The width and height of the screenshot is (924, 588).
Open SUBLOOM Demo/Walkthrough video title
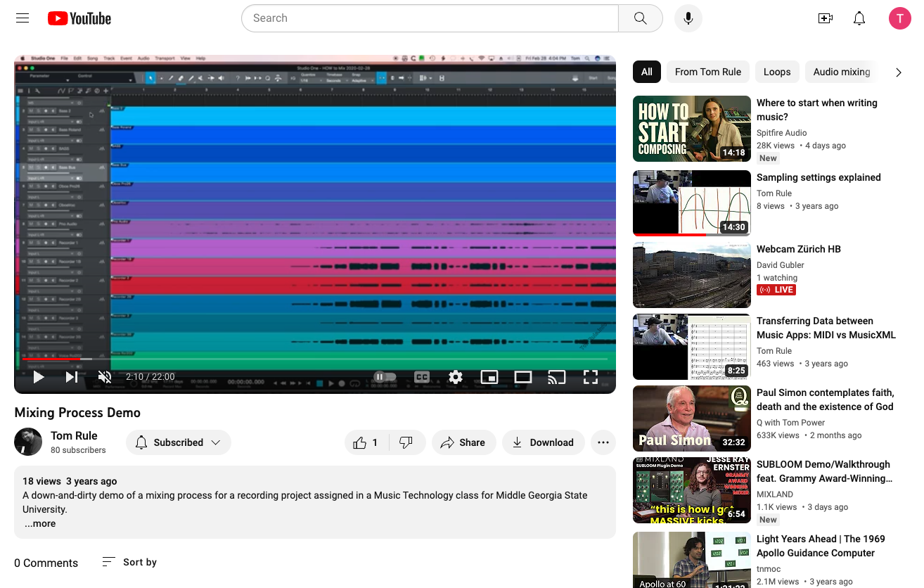tap(823, 471)
